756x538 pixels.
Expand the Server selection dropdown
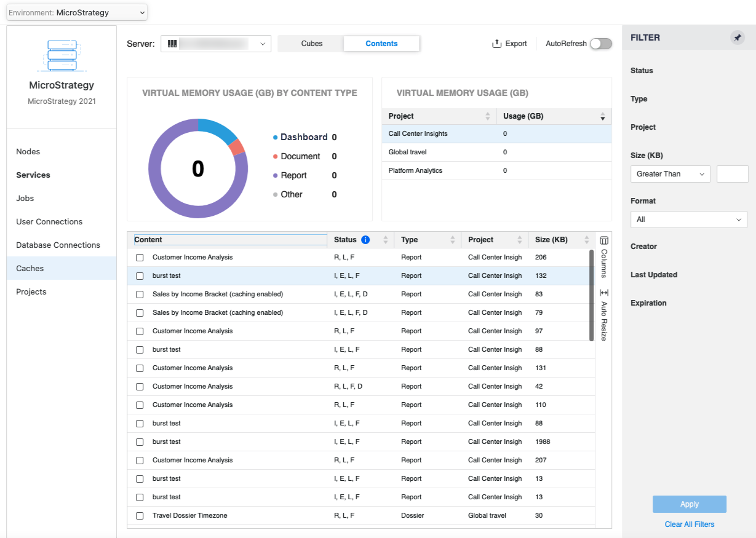[216, 44]
